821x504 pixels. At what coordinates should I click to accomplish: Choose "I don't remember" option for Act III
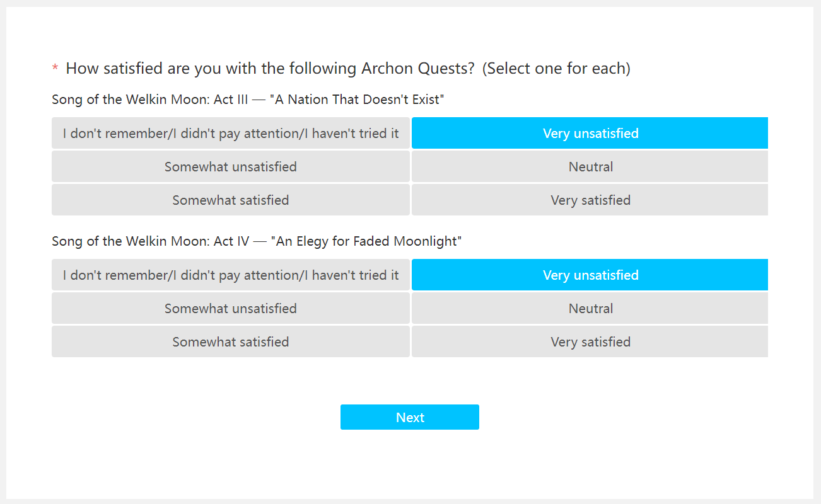click(x=231, y=133)
